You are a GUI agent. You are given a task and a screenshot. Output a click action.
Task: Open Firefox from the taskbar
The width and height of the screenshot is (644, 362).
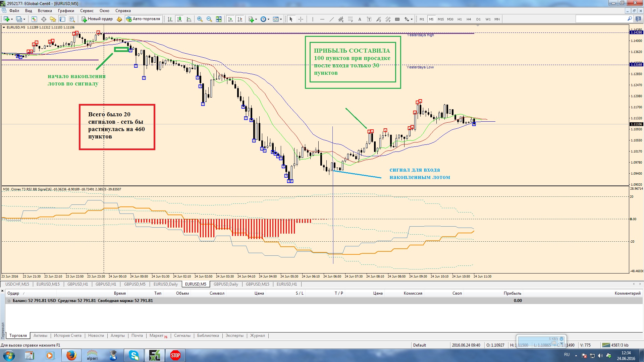[x=71, y=355]
